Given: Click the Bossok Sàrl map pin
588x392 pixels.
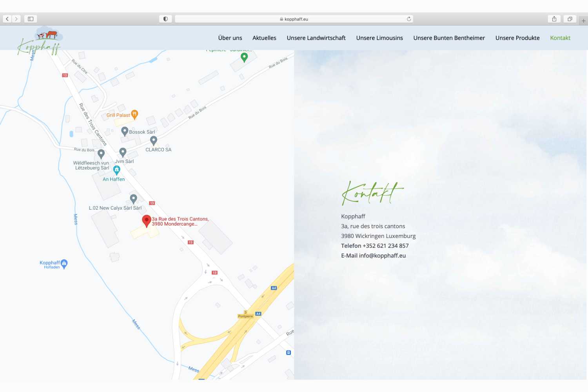Looking at the screenshot, I should pos(125,131).
